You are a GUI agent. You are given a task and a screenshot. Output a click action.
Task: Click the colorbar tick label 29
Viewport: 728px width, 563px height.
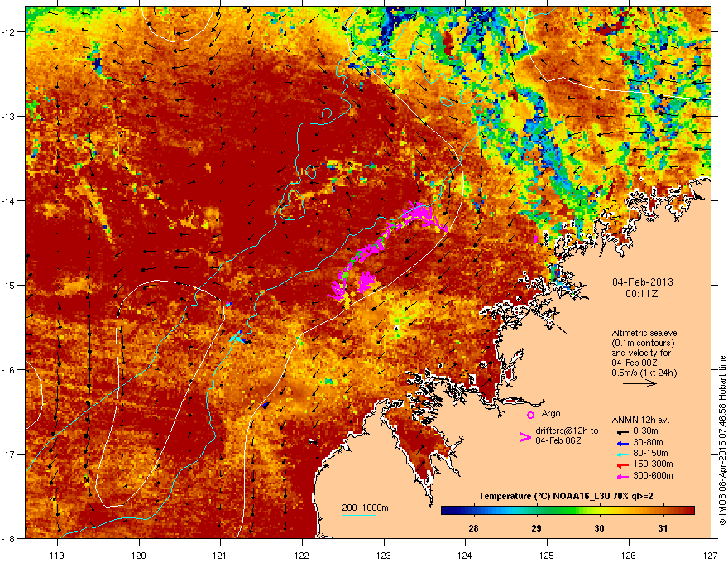[536, 528]
